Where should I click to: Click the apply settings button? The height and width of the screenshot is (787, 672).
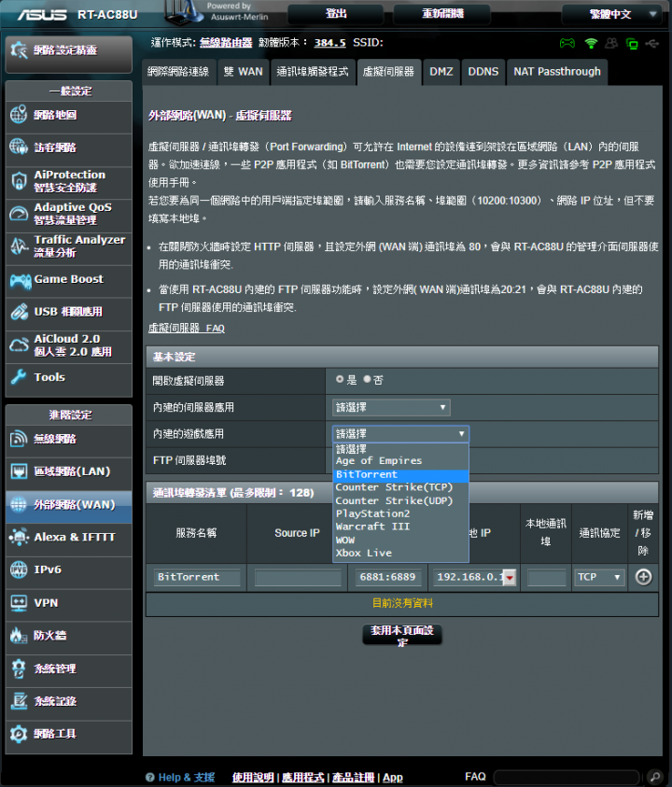pyautogui.click(x=402, y=636)
